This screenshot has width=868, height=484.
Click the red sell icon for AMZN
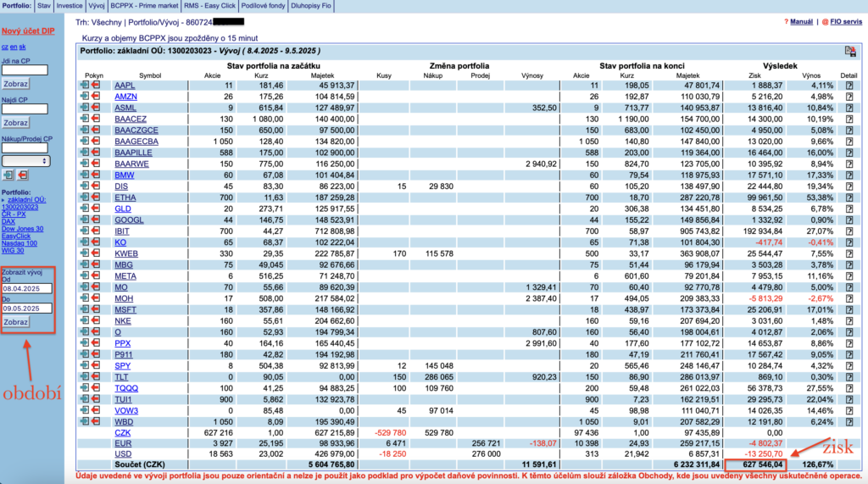96,97
